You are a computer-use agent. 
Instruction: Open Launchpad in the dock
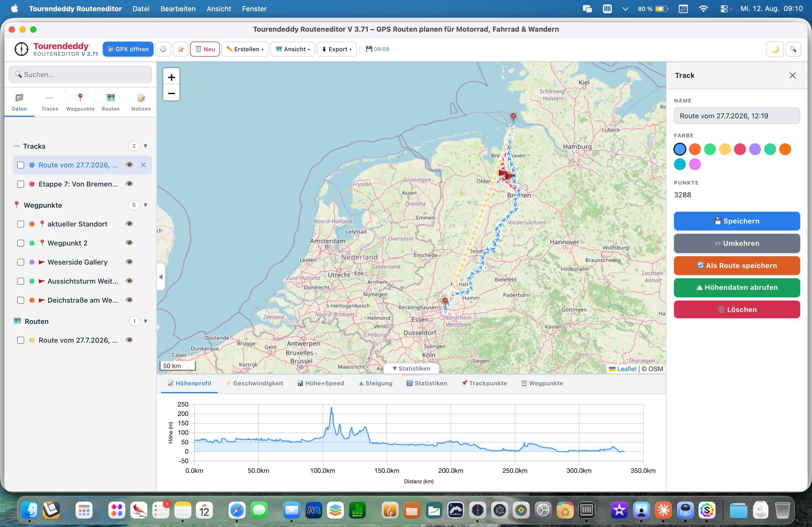[x=84, y=510]
